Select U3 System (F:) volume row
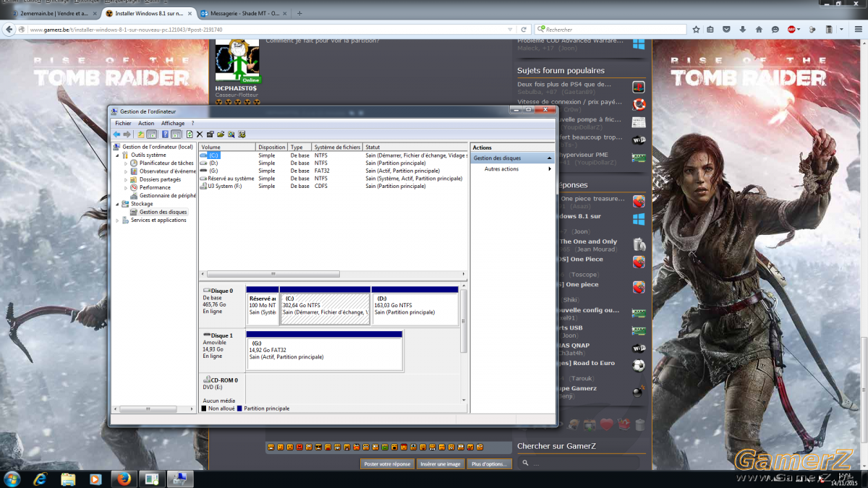 pyautogui.click(x=333, y=186)
